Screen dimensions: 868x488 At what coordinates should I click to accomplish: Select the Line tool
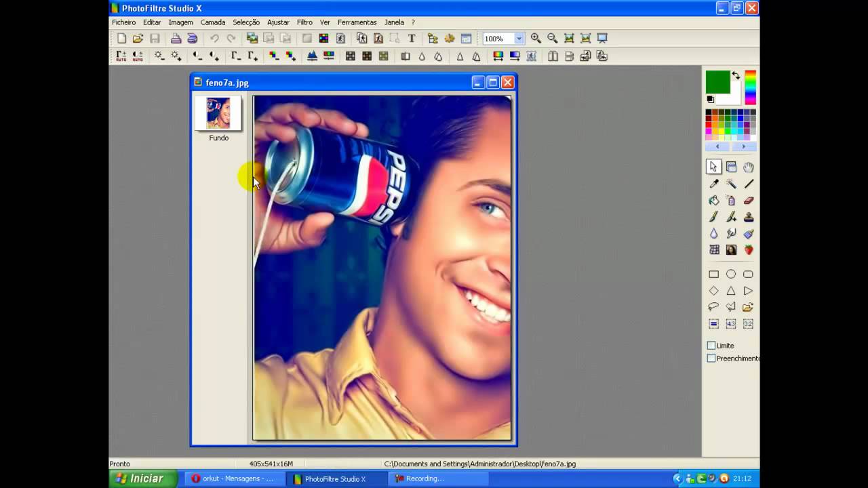[749, 184]
